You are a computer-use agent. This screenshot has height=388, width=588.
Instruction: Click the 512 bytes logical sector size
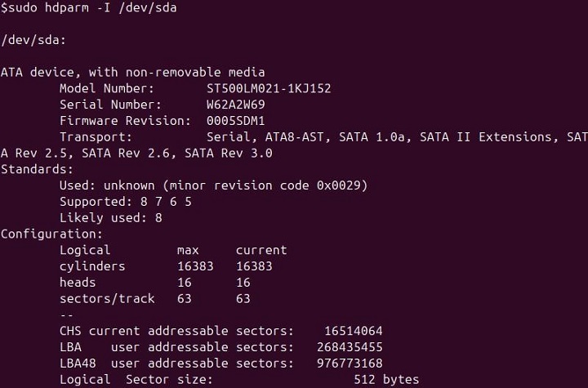click(386, 380)
